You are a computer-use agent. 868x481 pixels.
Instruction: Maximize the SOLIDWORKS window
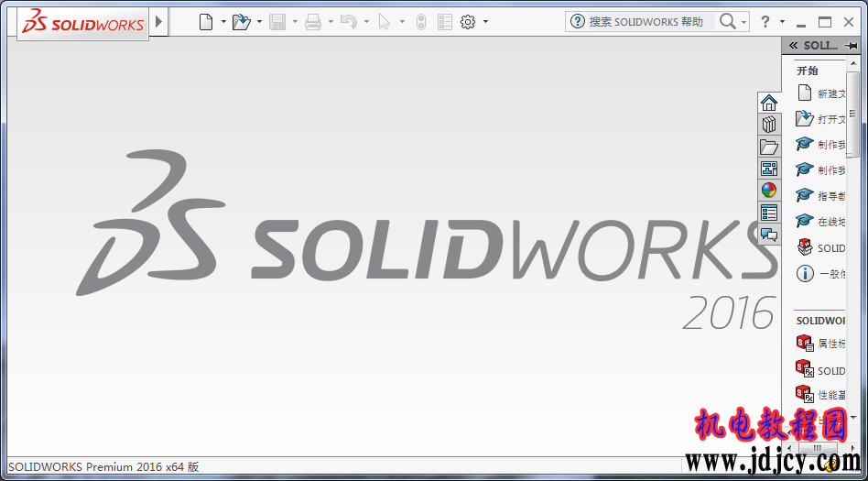pos(825,22)
